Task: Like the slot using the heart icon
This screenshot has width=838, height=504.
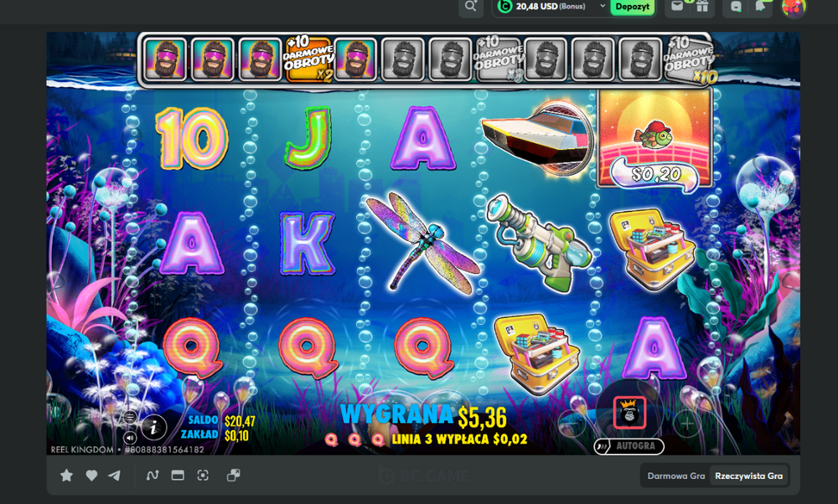Action: point(91,476)
